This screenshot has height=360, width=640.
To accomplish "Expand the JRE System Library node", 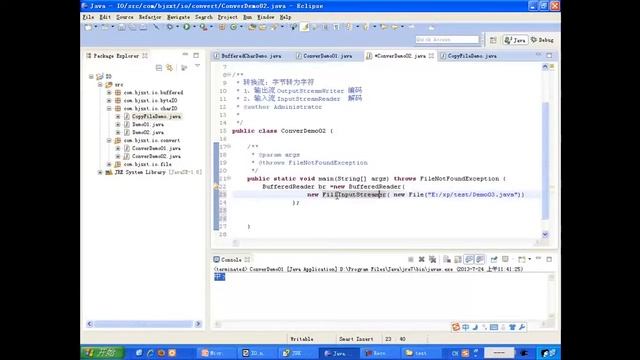I will (100, 172).
